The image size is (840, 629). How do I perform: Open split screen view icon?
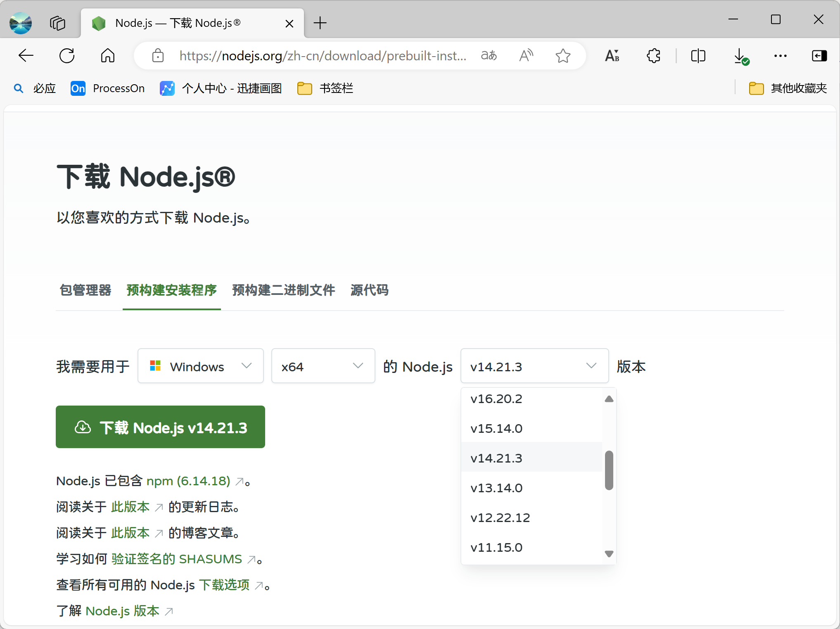(x=698, y=56)
